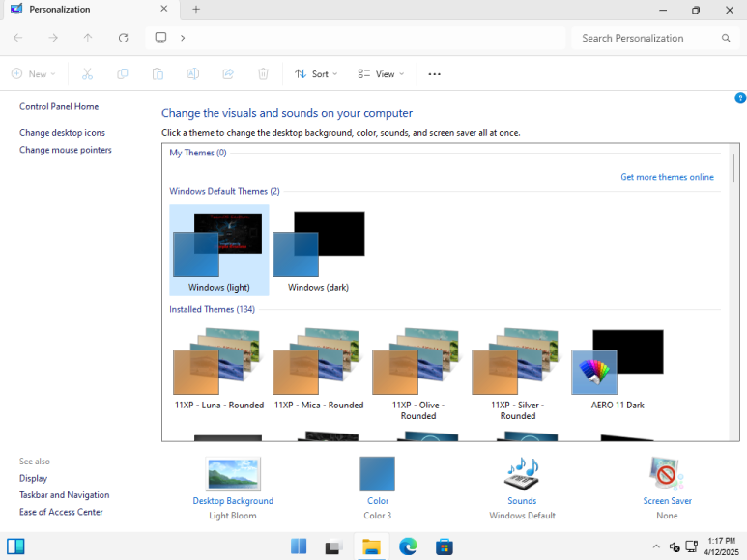Select 11XP - Luna - Rounded theme
This screenshot has height=560, width=747.
tap(219, 369)
